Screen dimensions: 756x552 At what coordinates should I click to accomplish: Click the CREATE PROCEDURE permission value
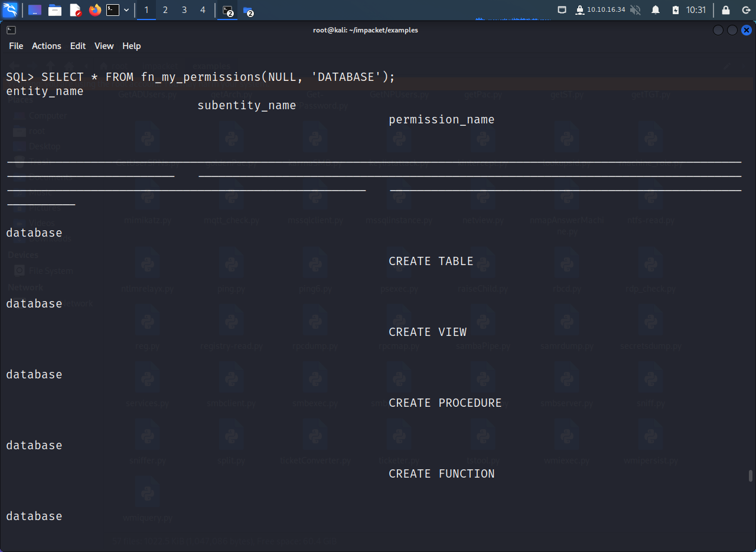click(445, 403)
